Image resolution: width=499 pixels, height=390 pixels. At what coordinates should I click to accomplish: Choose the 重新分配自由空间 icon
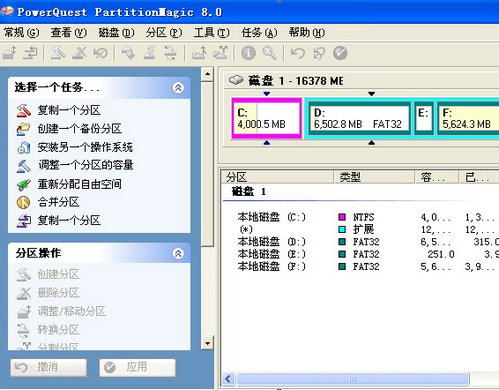click(x=24, y=184)
